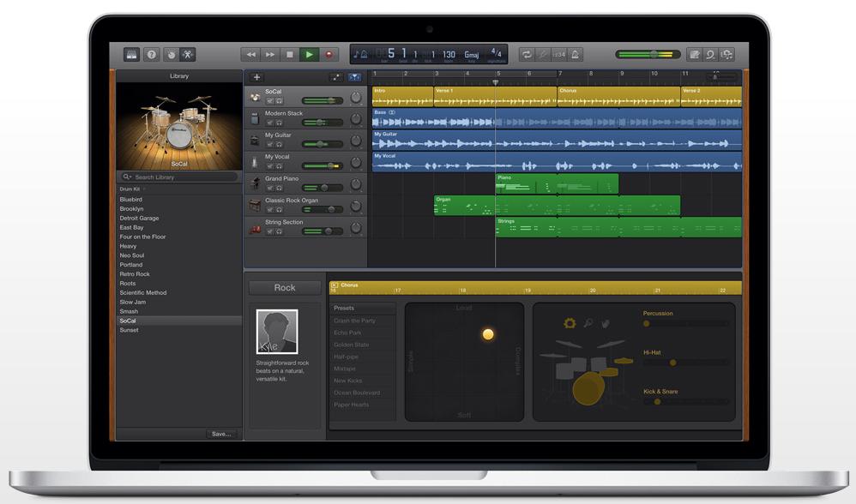Click the playhead marker in the ruler
The height and width of the screenshot is (504, 856).
tap(495, 82)
